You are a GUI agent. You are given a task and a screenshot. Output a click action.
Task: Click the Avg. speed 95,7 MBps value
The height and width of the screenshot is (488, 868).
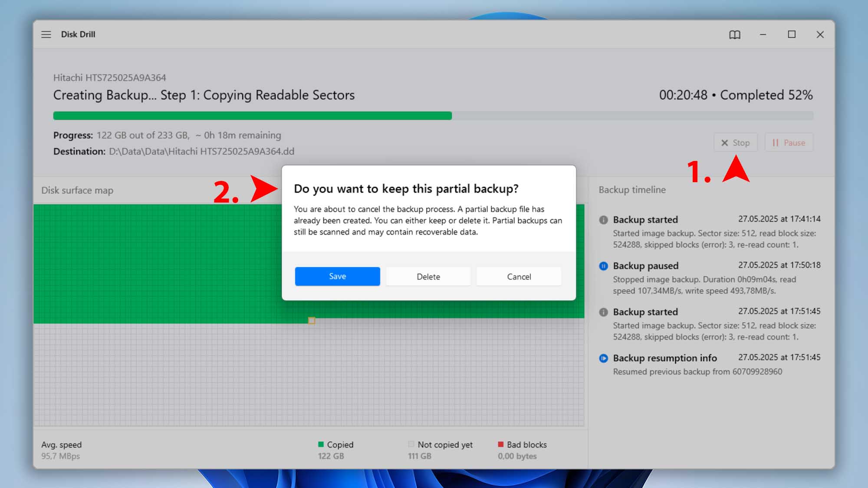[60, 456]
